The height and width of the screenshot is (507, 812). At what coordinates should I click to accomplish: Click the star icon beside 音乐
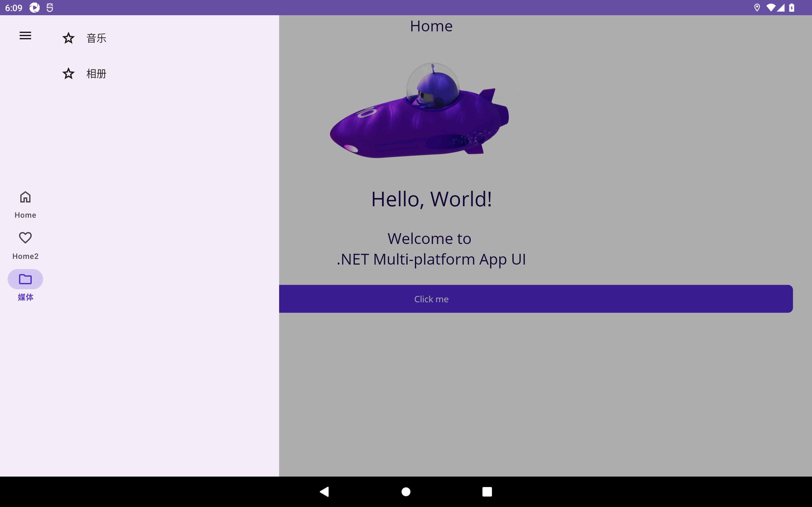click(x=69, y=38)
